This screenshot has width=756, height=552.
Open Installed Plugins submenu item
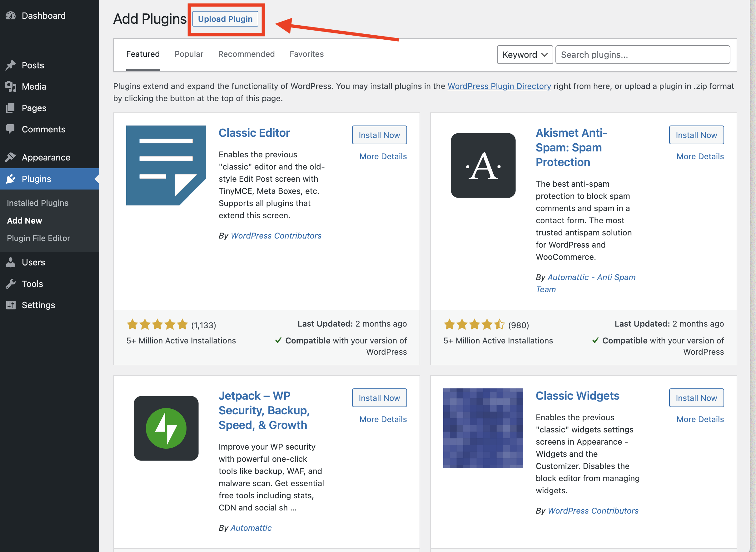click(x=37, y=203)
